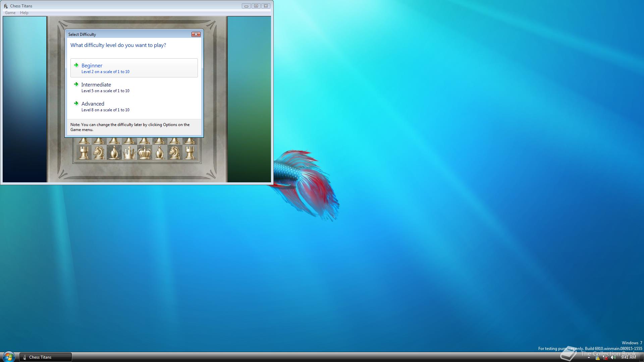The height and width of the screenshot is (362, 644).
Task: Minimize the Chess Titans window
Action: [x=246, y=6]
